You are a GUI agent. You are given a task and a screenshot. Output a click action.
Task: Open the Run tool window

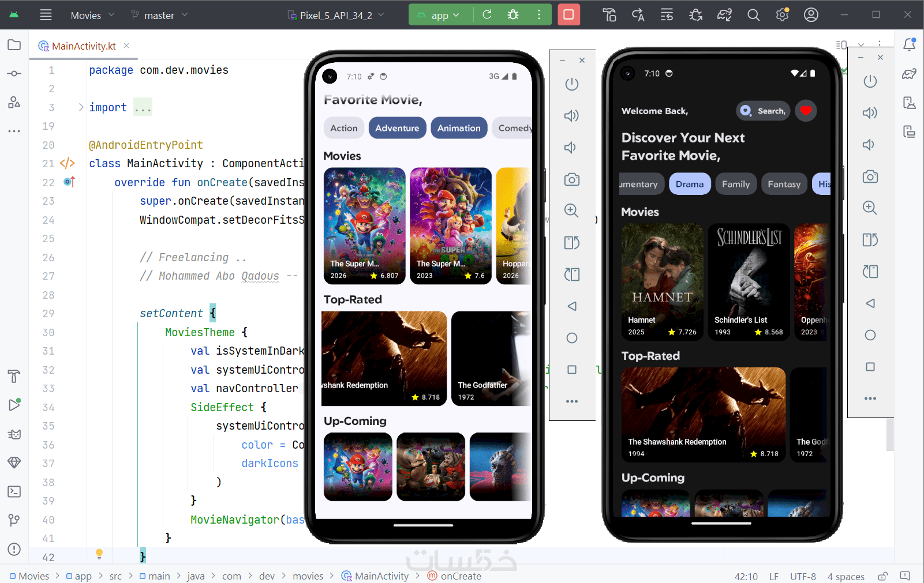pos(14,405)
